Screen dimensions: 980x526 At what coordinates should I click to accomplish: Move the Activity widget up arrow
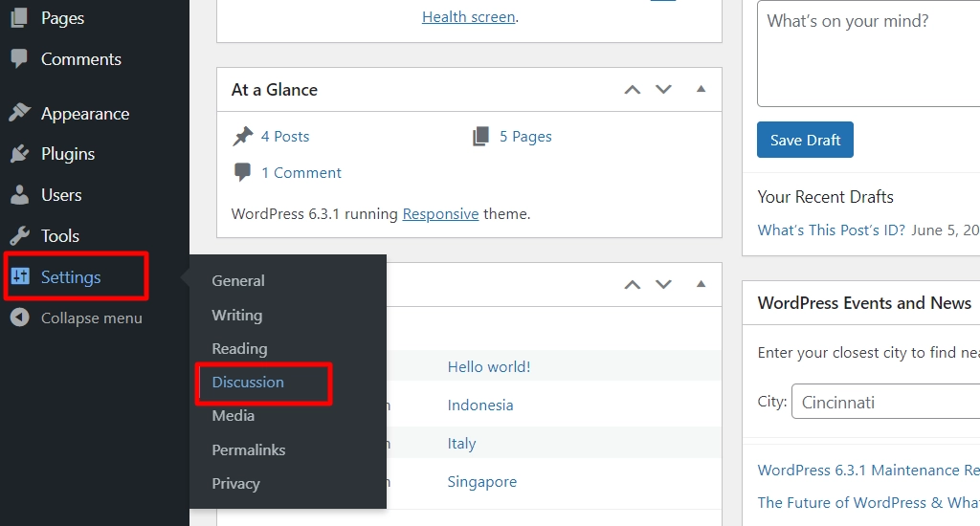[633, 284]
